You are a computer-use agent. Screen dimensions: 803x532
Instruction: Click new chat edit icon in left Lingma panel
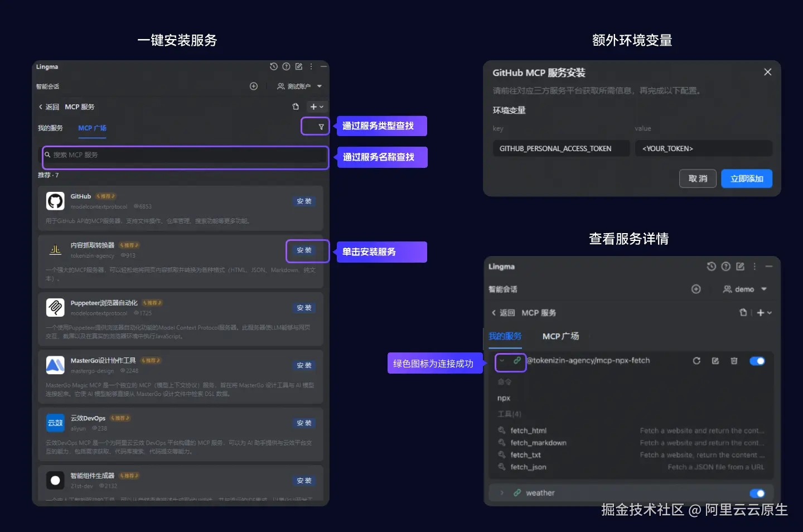click(x=299, y=66)
